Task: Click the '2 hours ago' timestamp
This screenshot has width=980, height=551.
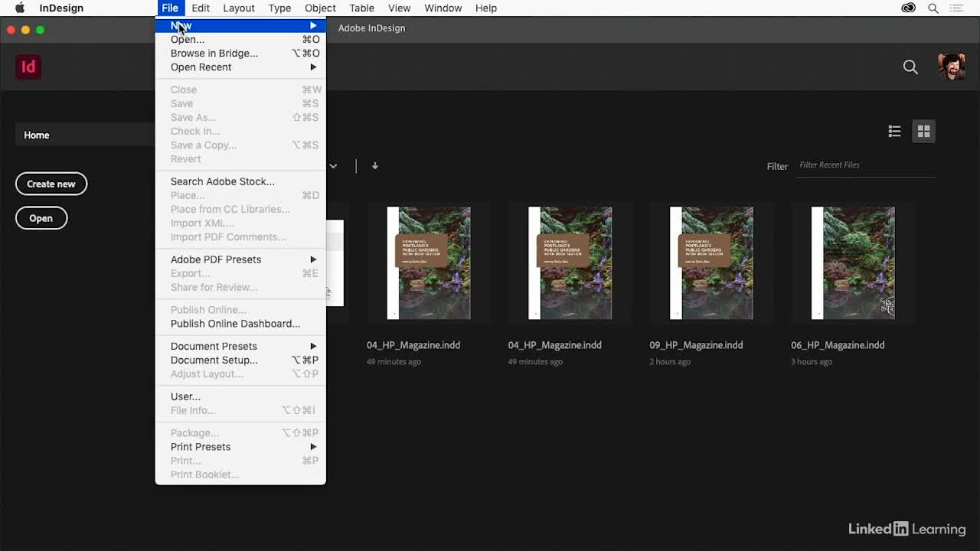Action: (670, 362)
